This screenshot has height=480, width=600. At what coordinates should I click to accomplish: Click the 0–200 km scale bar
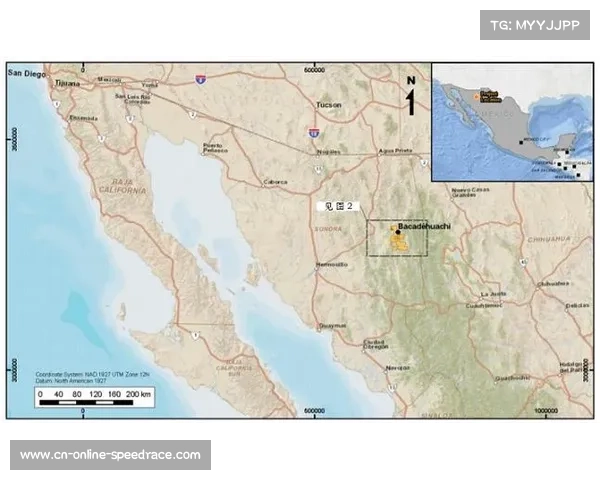[x=95, y=397]
